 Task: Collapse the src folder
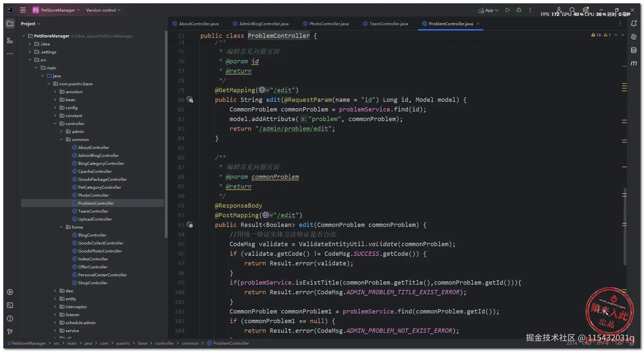point(30,60)
